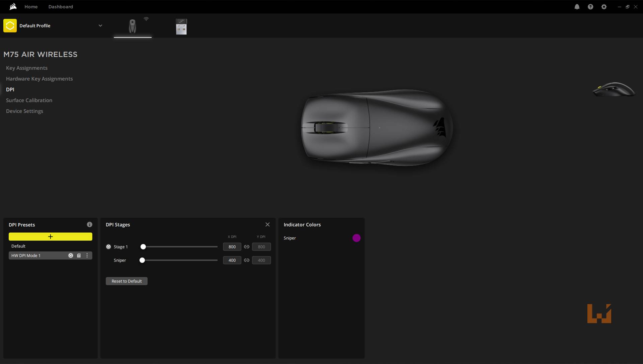Expand the dongle device tab at top
Image resolution: width=643 pixels, height=364 pixels.
[x=181, y=26]
